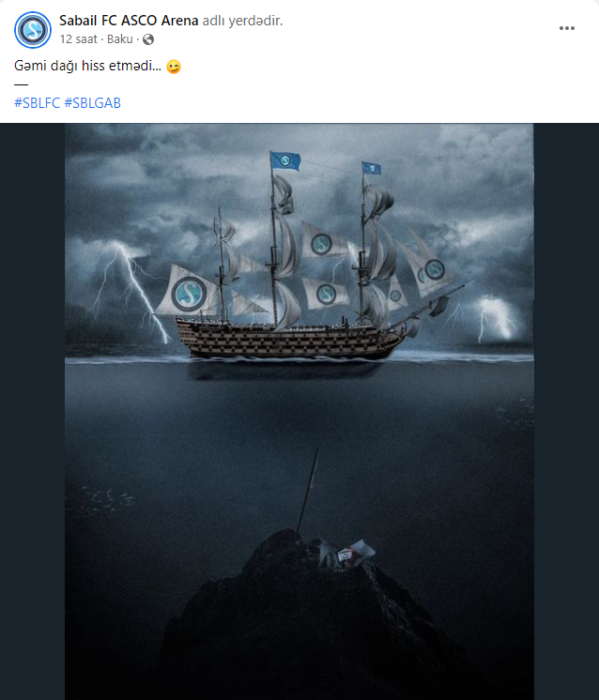Open the #SBLFC hashtag

point(37,103)
